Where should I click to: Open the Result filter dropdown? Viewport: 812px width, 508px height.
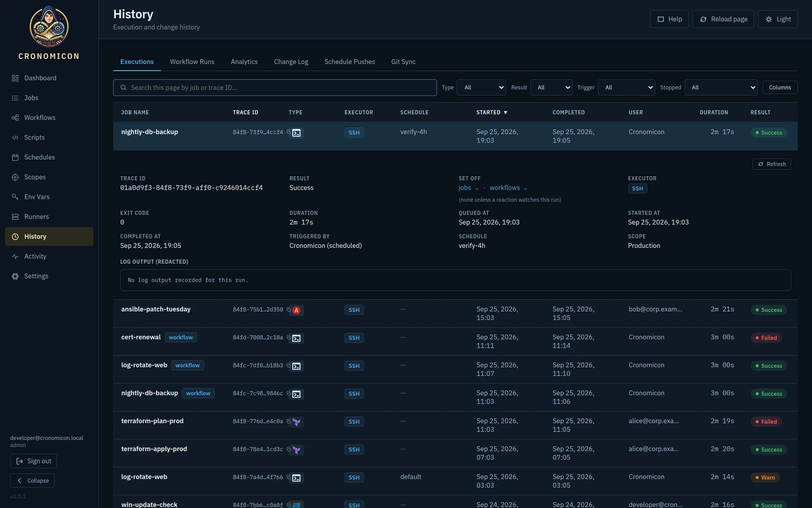pos(551,87)
